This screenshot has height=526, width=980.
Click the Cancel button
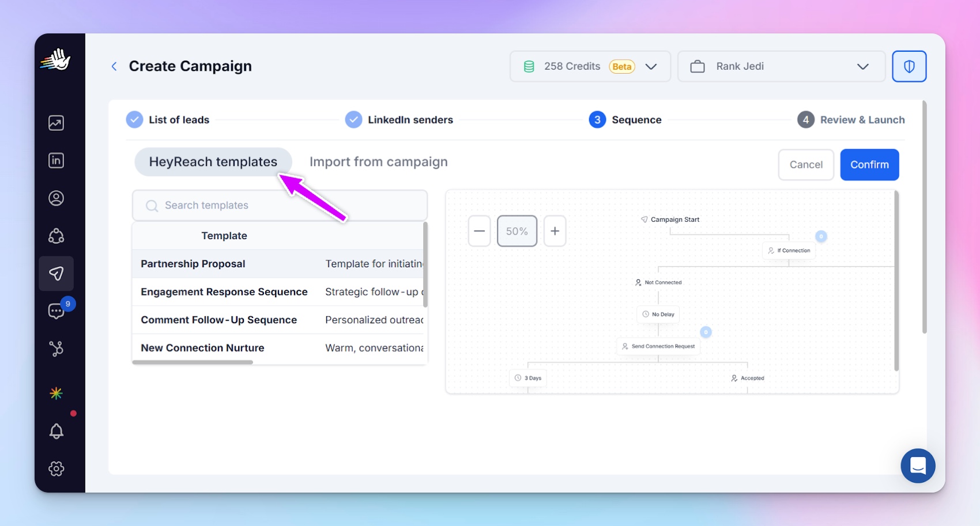pyautogui.click(x=806, y=165)
